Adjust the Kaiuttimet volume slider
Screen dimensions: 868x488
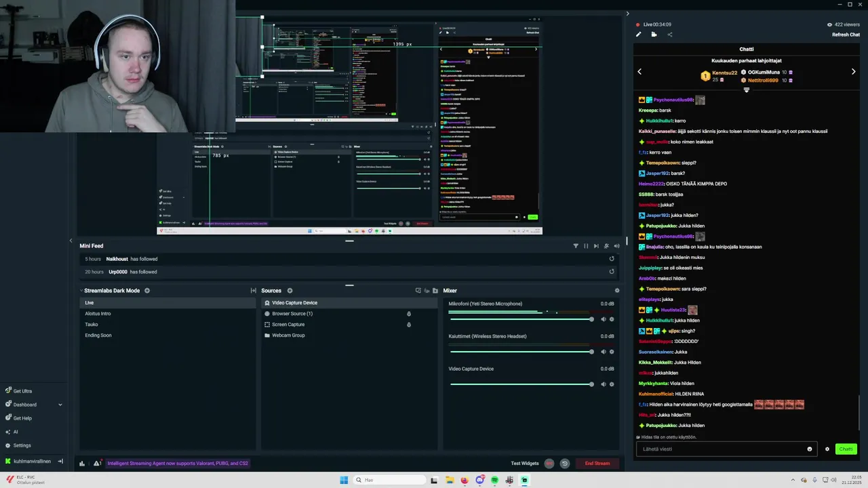(521, 352)
